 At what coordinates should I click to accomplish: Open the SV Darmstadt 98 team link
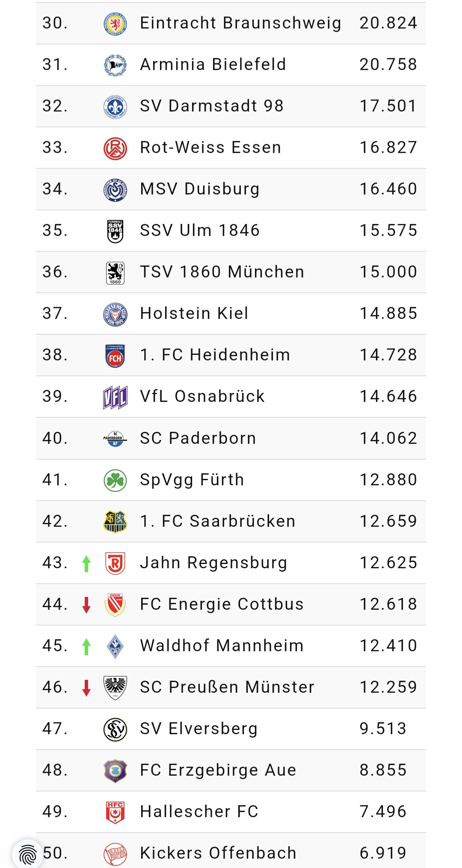click(212, 106)
